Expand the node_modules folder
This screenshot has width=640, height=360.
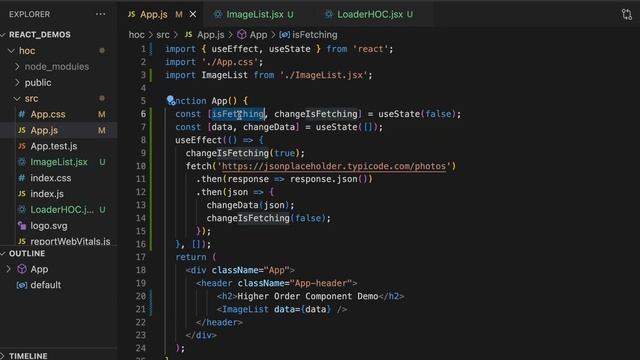pos(57,67)
